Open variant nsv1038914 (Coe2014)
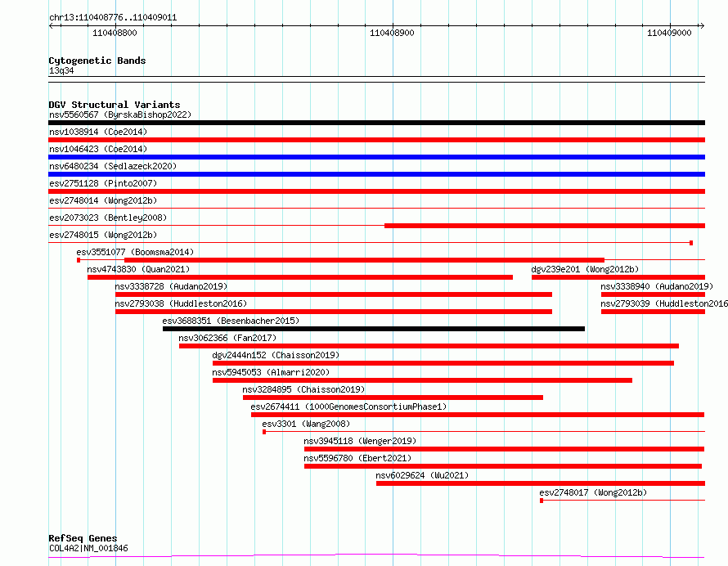 98,132
